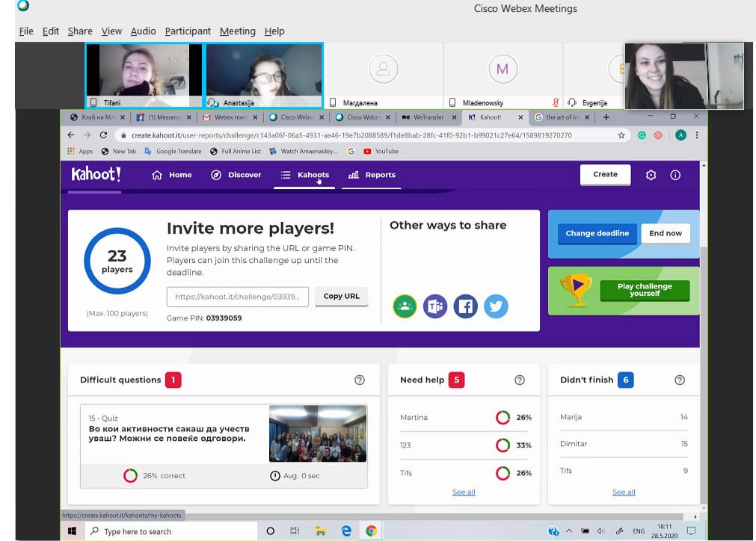Open Kahoot Discover section

(236, 175)
